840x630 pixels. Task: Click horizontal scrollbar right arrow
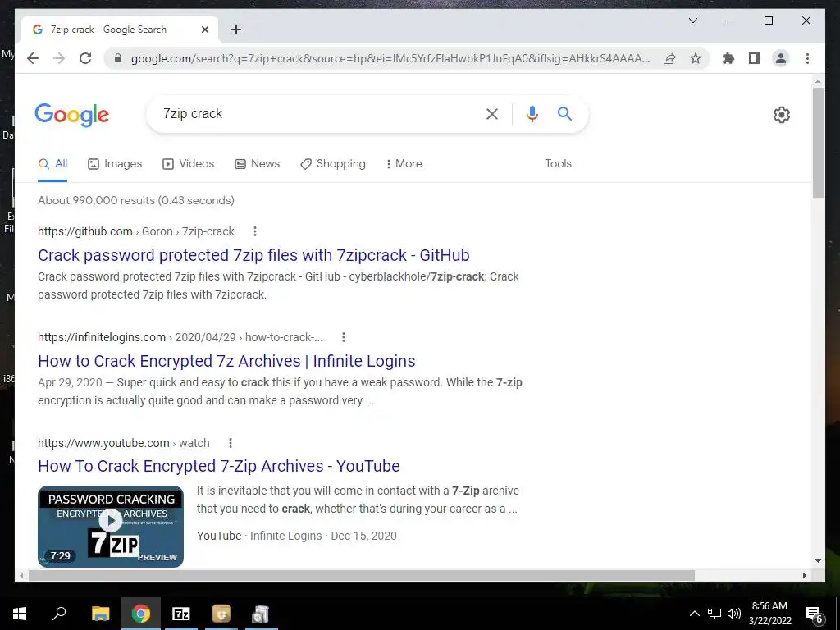pyautogui.click(x=805, y=575)
